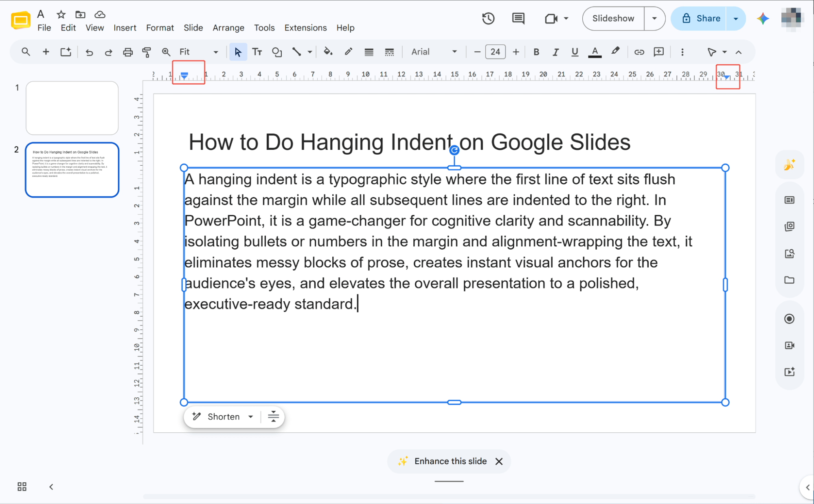
Task: Click the new slide with template icon
Action: click(66, 52)
